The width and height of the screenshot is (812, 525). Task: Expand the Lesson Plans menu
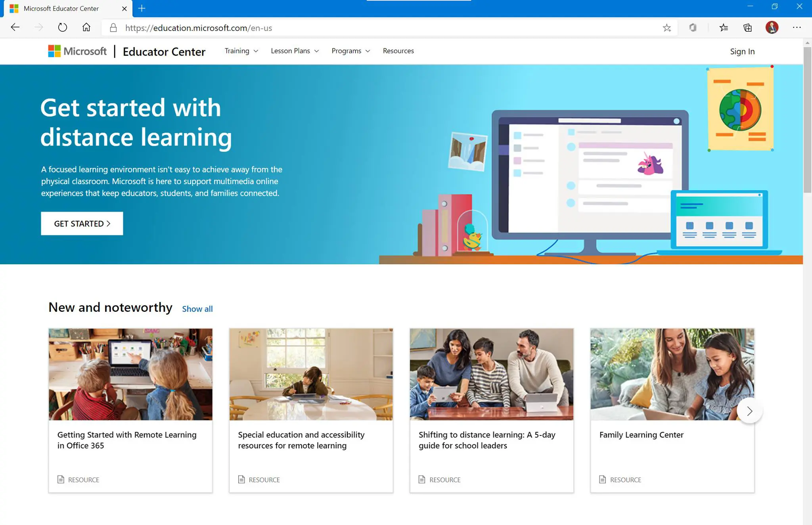pyautogui.click(x=295, y=51)
